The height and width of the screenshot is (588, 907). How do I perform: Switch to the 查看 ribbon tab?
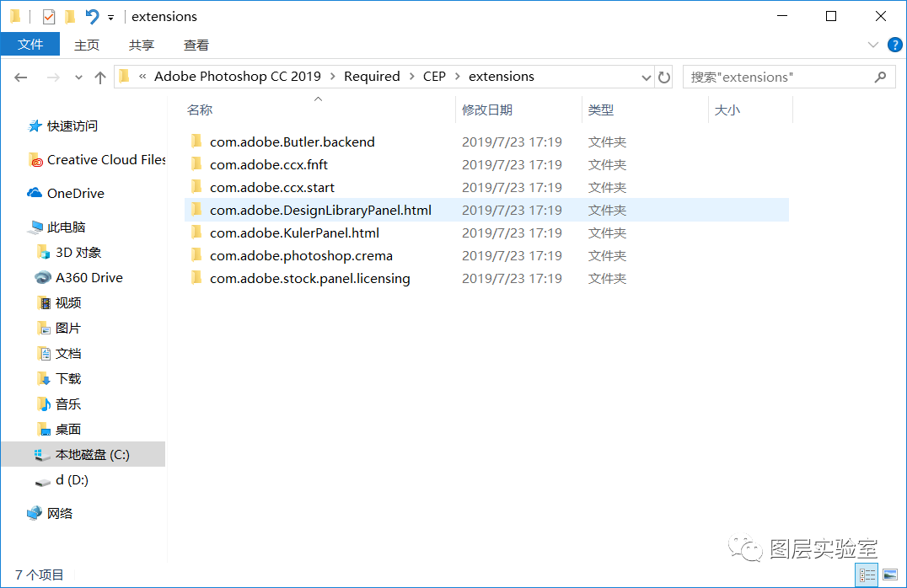point(196,45)
